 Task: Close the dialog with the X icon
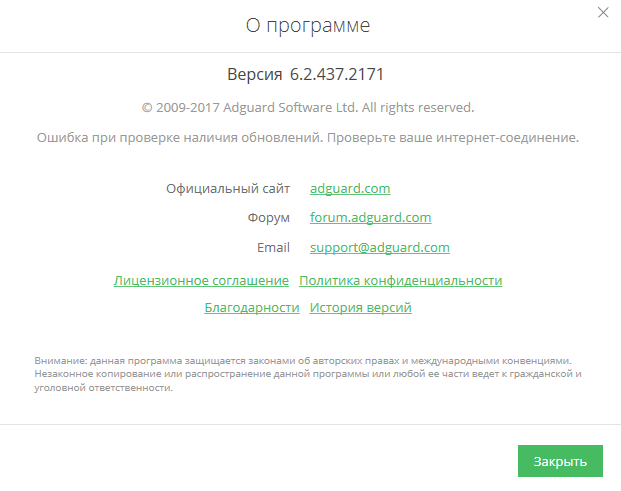[x=602, y=13]
